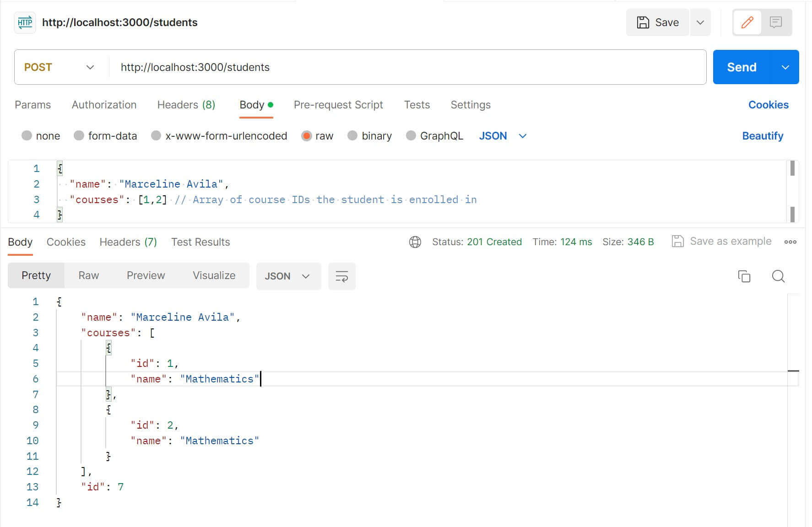
Task: Click Save as example
Action: point(721,241)
